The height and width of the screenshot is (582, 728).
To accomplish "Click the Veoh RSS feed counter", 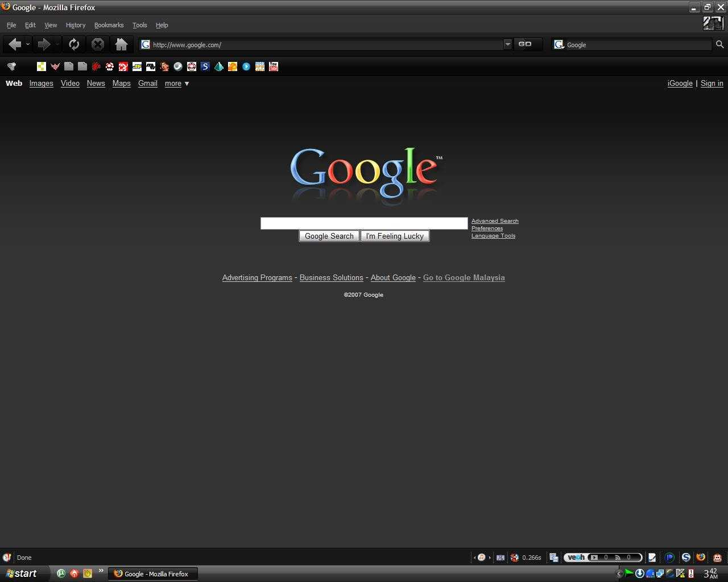I will tap(623, 558).
